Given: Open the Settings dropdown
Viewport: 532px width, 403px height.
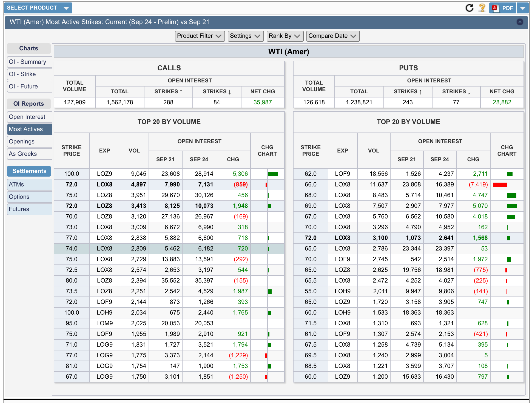Looking at the screenshot, I should click(245, 36).
